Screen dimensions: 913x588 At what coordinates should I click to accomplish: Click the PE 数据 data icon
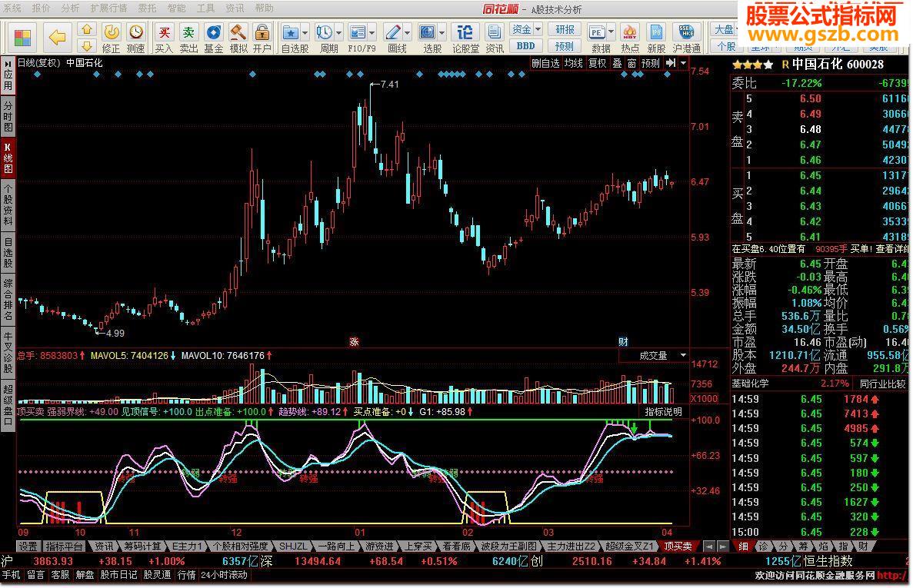point(596,32)
